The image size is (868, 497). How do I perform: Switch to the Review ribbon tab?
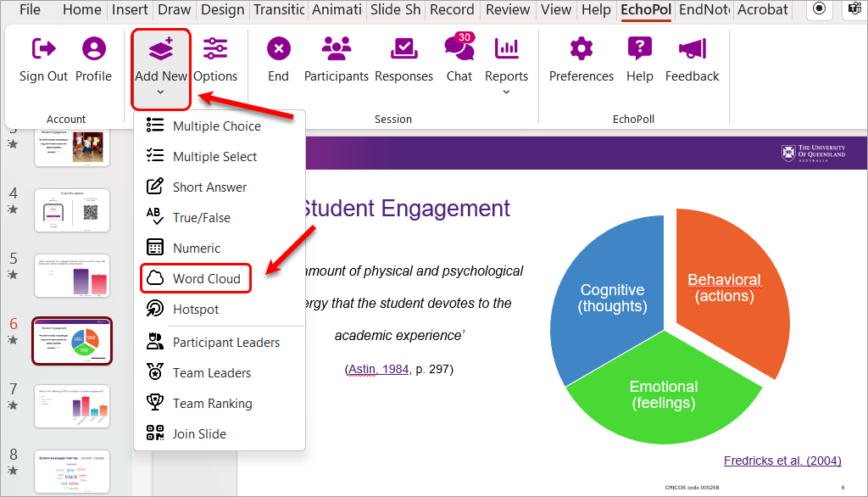pos(508,10)
